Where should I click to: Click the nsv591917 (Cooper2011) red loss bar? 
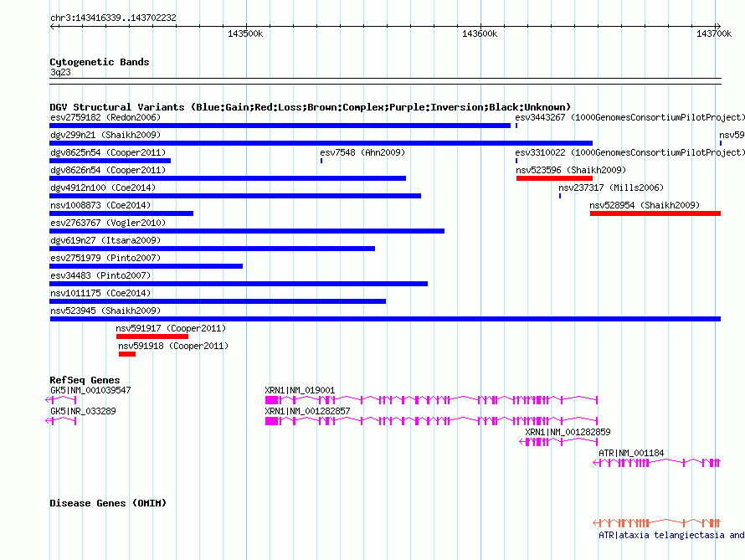pos(152,337)
